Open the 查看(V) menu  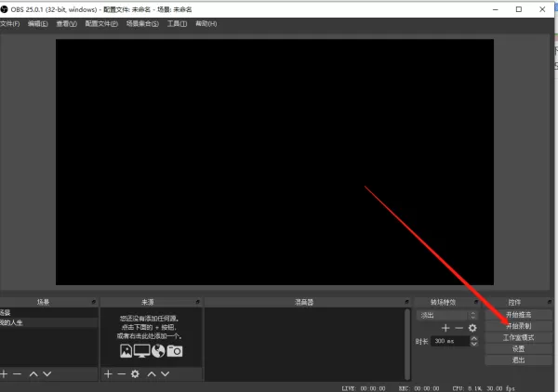click(67, 24)
